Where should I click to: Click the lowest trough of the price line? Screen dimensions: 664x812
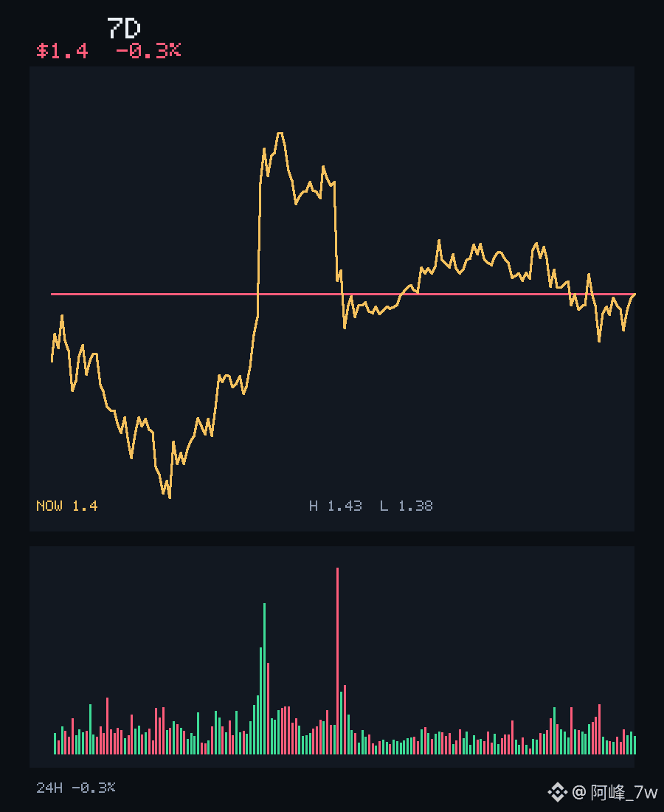point(170,497)
